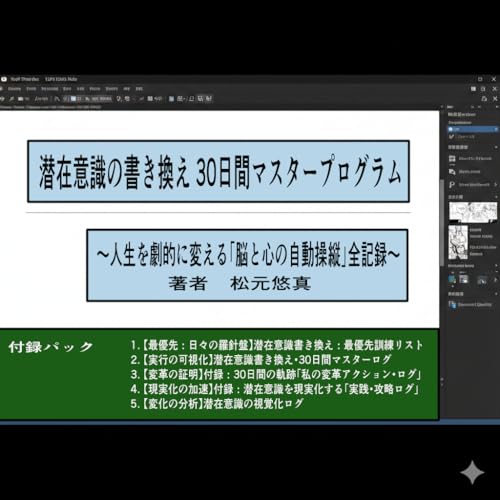Click the wide manga thumbnail in the right panel

coord(473,212)
